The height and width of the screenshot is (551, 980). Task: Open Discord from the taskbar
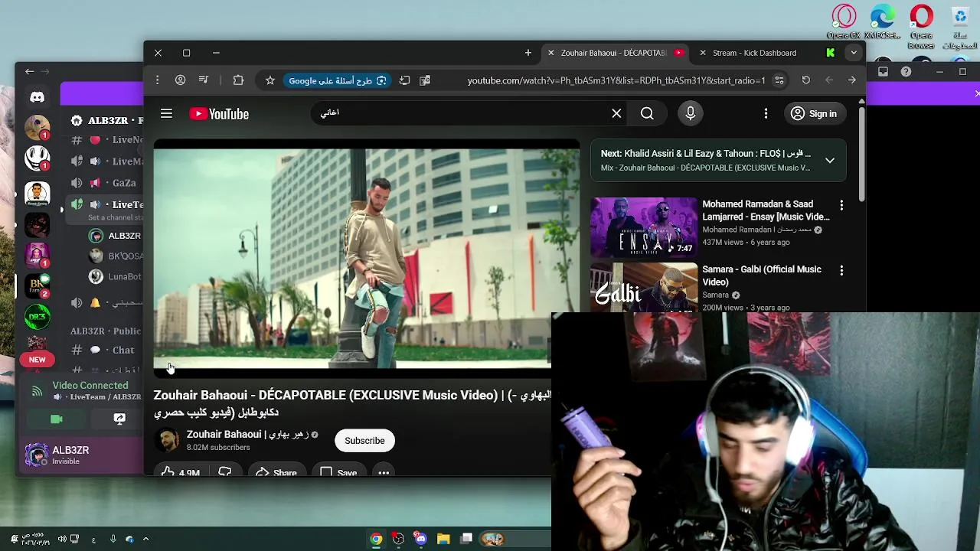pos(420,539)
